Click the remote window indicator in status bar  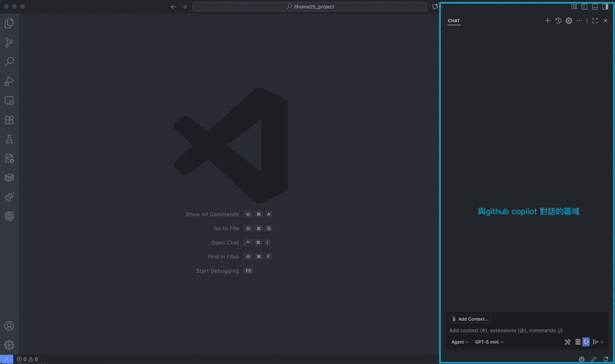point(6,359)
